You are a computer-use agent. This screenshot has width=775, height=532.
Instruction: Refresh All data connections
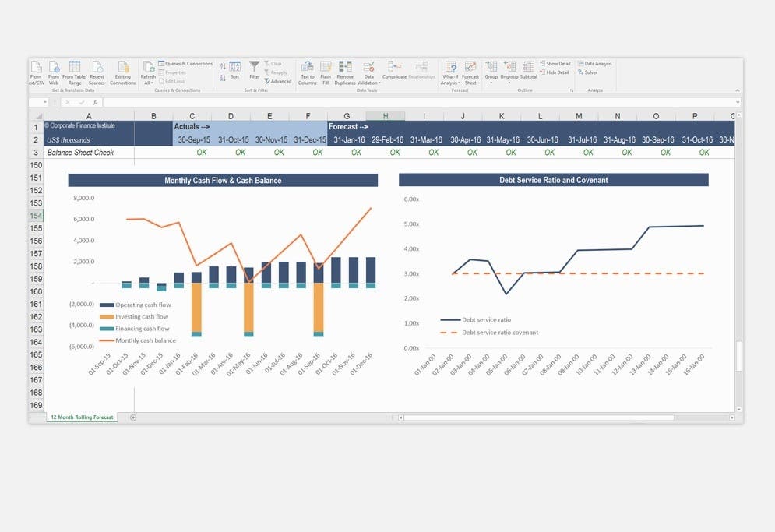coord(148,72)
